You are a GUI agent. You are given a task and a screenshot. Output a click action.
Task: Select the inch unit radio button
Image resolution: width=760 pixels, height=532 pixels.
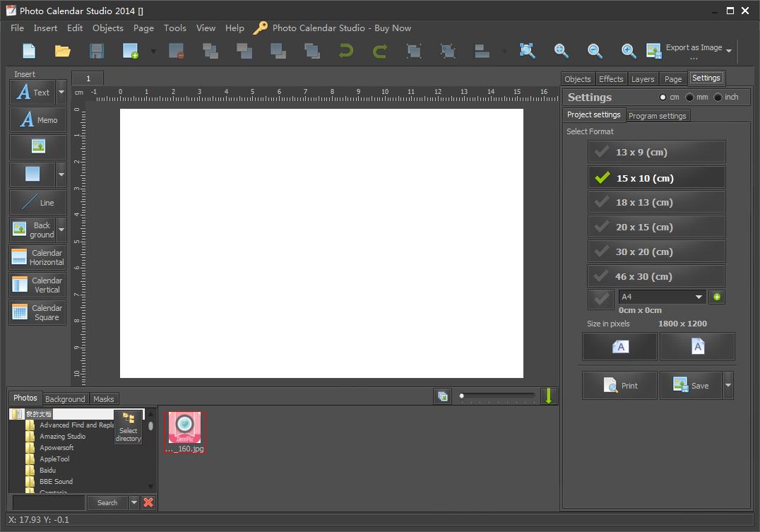tap(718, 97)
